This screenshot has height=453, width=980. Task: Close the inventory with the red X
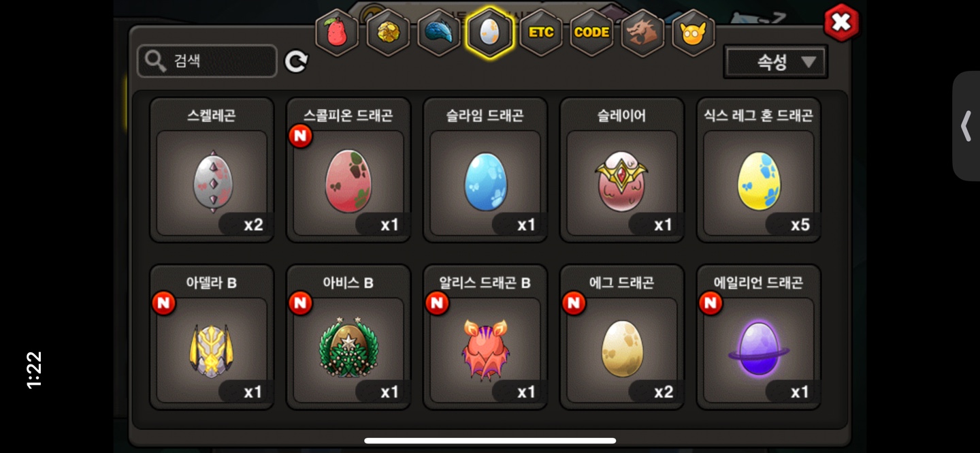(x=842, y=22)
